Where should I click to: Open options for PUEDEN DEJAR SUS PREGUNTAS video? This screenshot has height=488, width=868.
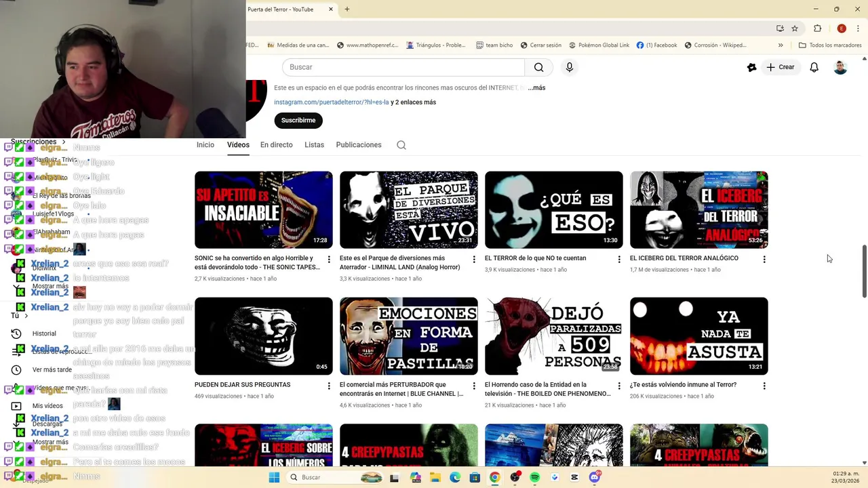click(329, 386)
